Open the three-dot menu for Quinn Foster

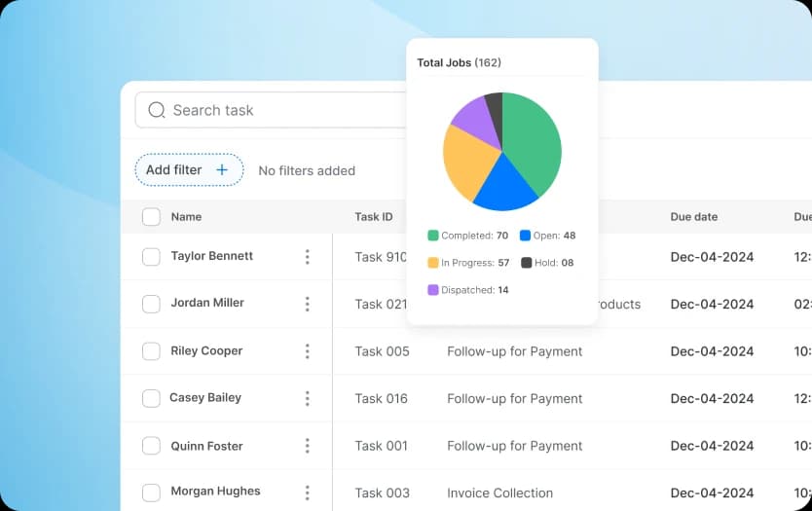307,445
